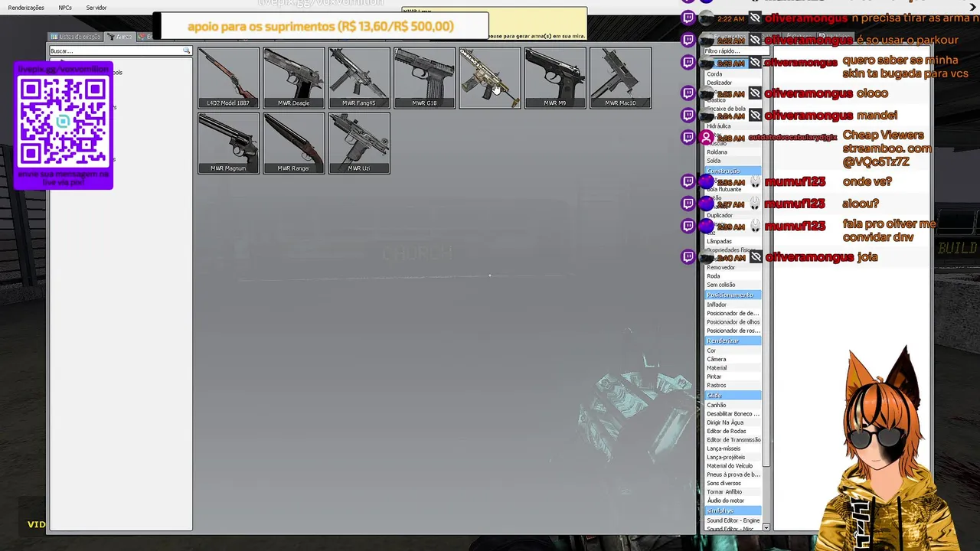The image size is (980, 551).
Task: Select the Tornar Anfíbio tool
Action: [733, 492]
